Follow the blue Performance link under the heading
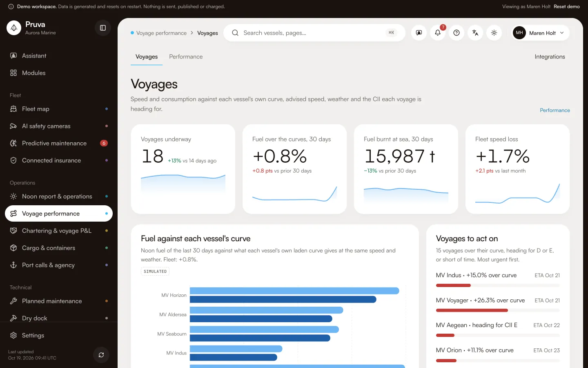Viewport: 588px width, 368px height. (555, 110)
